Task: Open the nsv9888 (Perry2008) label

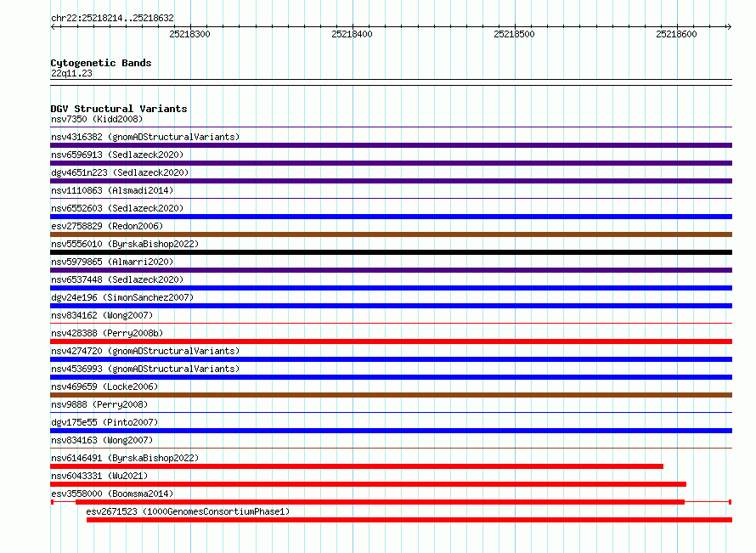Action: (x=99, y=404)
